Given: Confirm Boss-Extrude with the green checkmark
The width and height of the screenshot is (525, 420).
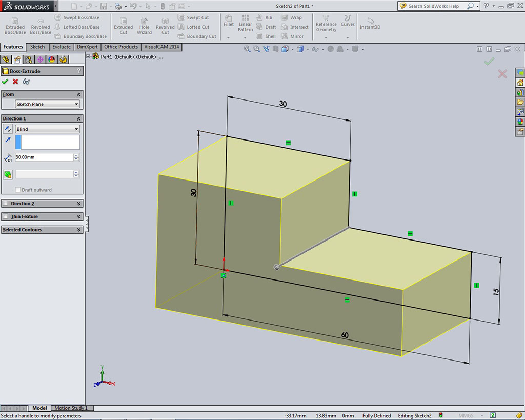Looking at the screenshot, I should tap(5, 82).
